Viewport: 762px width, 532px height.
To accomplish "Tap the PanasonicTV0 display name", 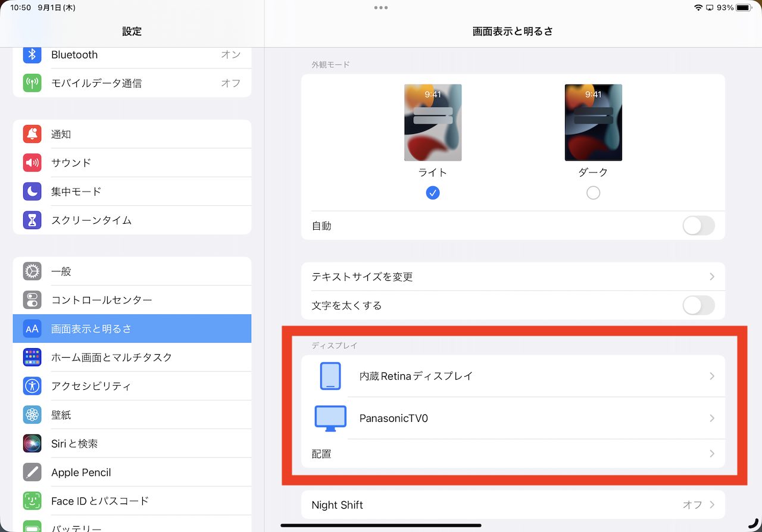I will click(394, 418).
